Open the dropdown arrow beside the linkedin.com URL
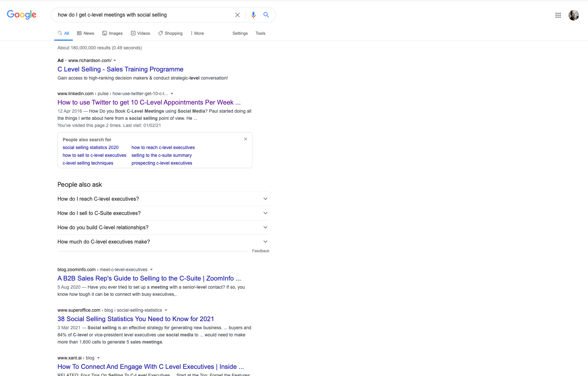 [x=172, y=94]
